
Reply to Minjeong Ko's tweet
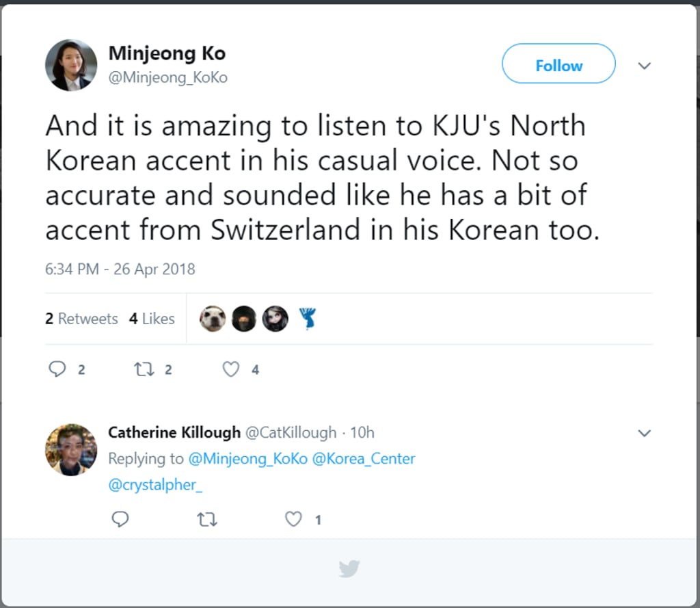coord(57,369)
